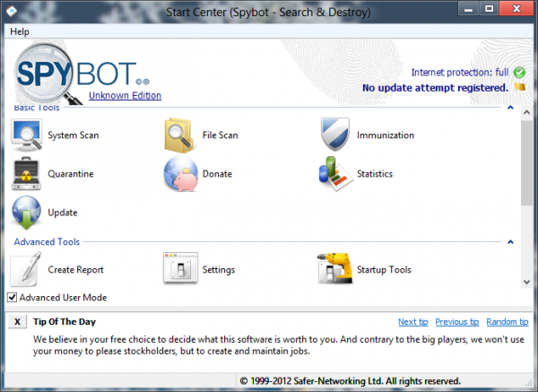Open the Immunization shield icon
Viewport: 538px width, 392px height.
tap(334, 135)
